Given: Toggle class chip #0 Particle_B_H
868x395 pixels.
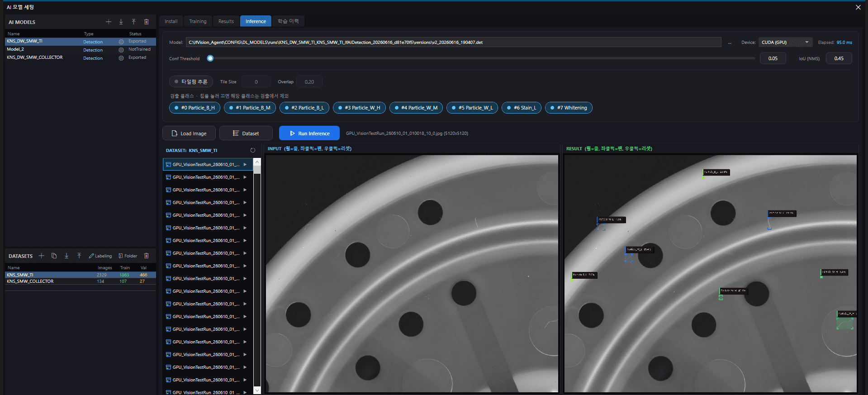Looking at the screenshot, I should [195, 108].
